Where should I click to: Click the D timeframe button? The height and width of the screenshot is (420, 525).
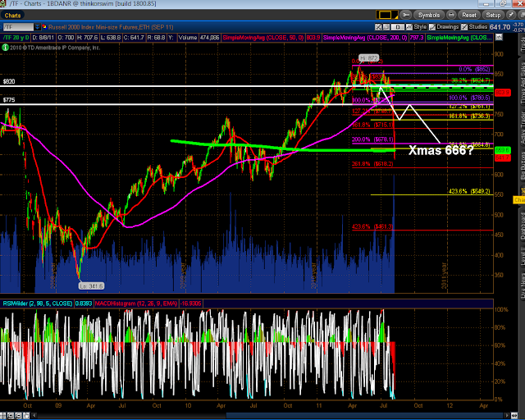[x=398, y=27]
